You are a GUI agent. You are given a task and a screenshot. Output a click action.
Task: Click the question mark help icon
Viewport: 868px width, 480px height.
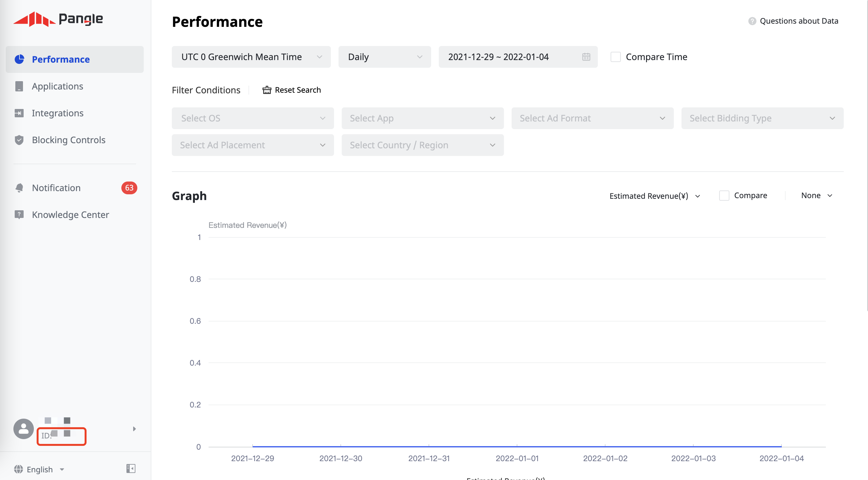(752, 21)
